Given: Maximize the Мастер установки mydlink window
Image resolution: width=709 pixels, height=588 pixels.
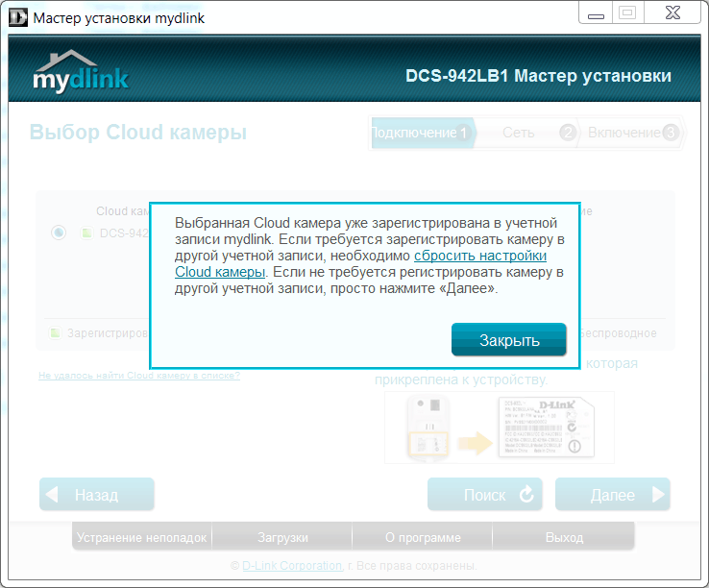Looking at the screenshot, I should 627,12.
